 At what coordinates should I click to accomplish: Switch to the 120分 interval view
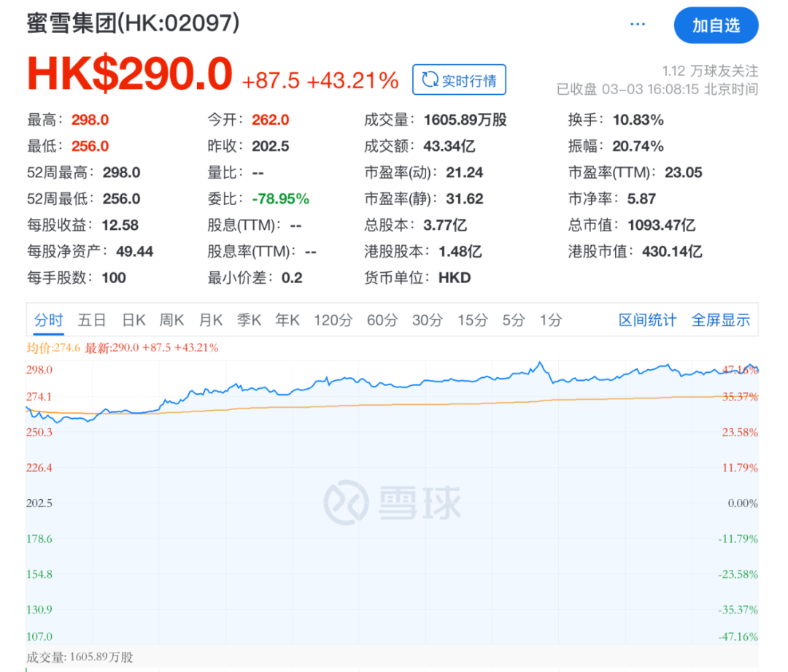pyautogui.click(x=333, y=320)
